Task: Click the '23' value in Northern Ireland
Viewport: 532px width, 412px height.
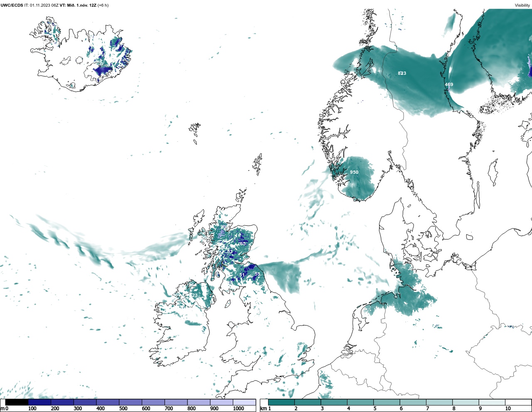Action: tap(195, 295)
